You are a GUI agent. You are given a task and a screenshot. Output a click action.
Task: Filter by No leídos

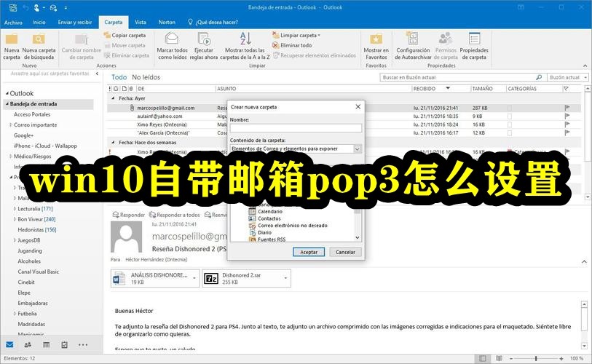pyautogui.click(x=146, y=77)
